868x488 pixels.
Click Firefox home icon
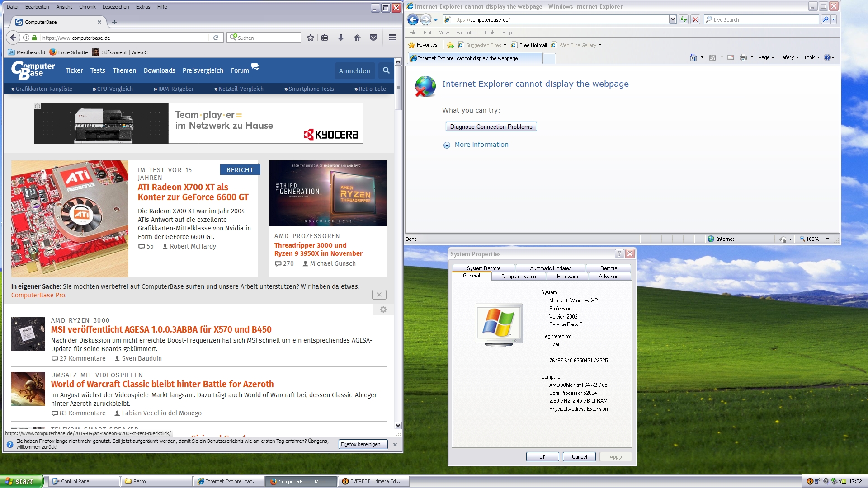coord(357,38)
